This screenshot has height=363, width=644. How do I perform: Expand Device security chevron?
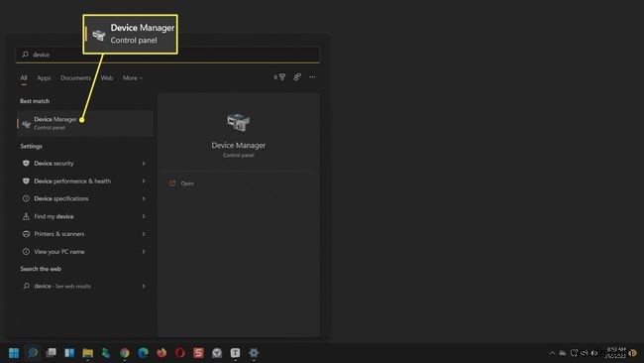point(144,164)
